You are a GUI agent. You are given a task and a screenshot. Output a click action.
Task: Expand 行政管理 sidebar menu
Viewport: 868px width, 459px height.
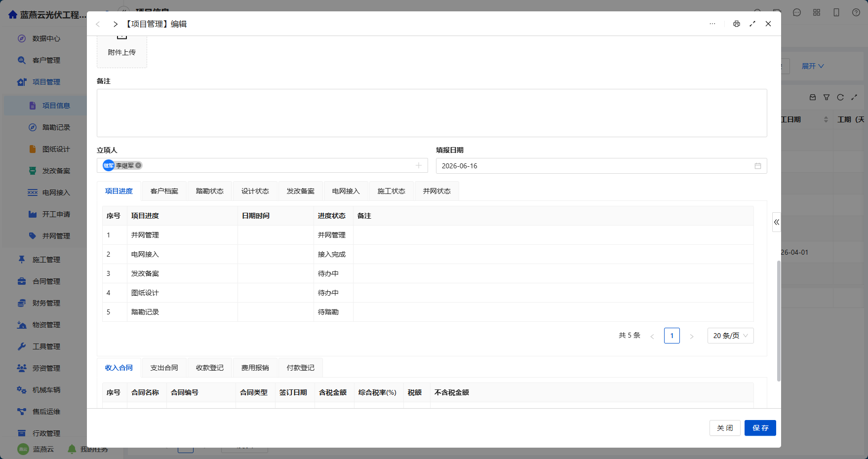[x=46, y=433]
